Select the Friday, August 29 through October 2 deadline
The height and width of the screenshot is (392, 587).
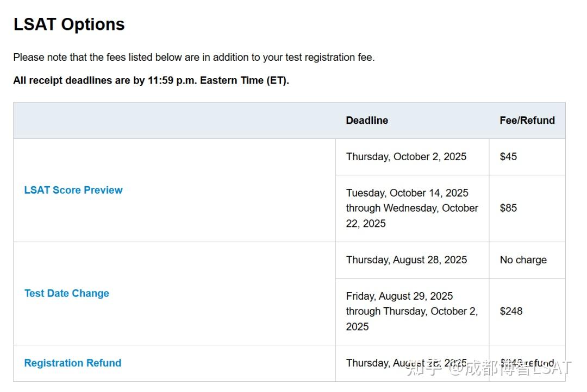(x=411, y=311)
